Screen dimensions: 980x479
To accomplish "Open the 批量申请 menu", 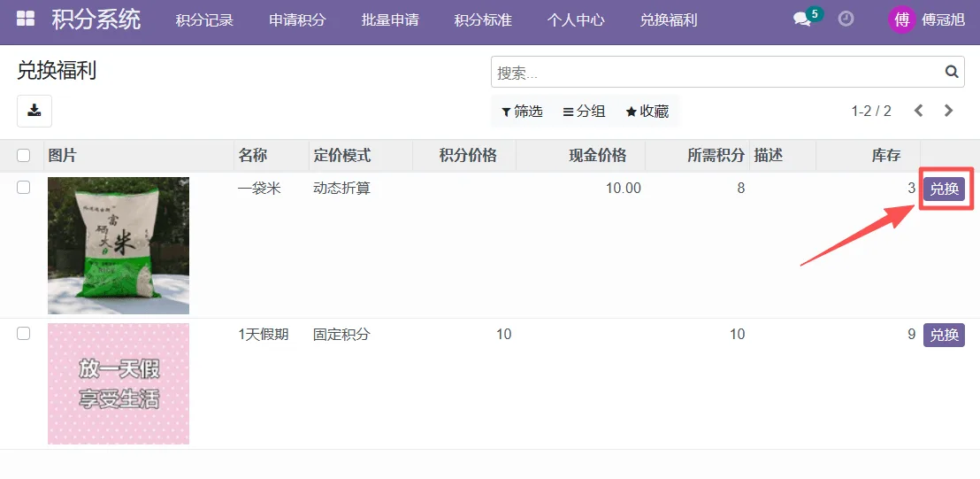I will pos(390,20).
